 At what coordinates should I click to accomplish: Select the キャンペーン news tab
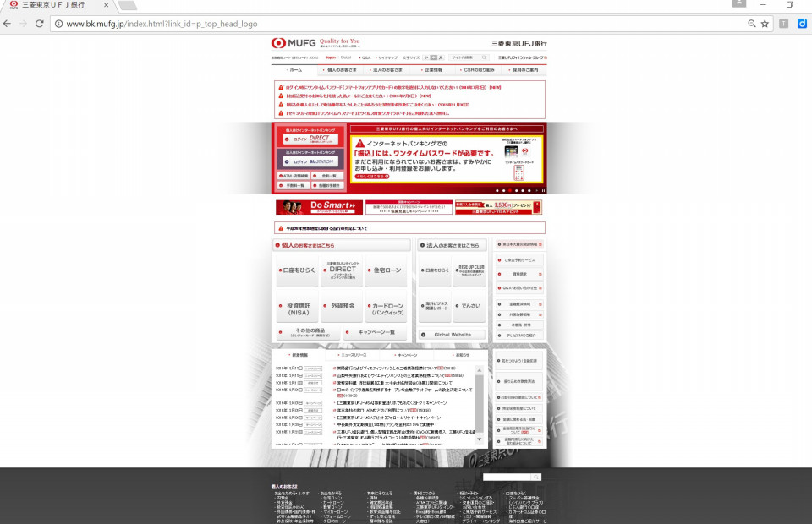coord(407,355)
